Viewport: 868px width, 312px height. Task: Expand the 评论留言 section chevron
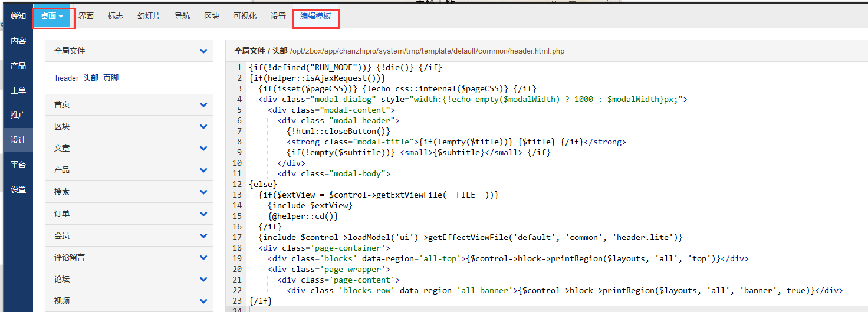pos(203,258)
